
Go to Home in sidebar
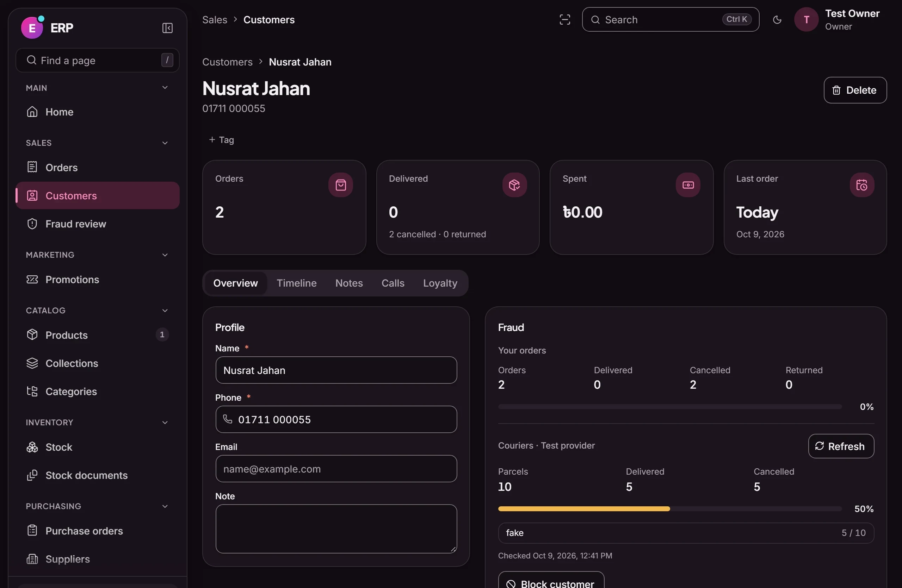(97, 112)
